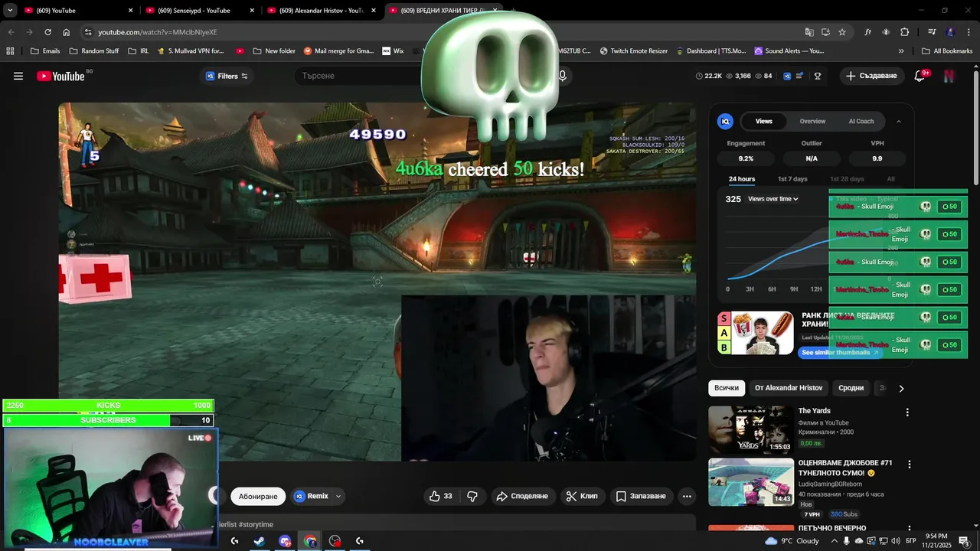Switch to Alexandar Hristov YouTube tab
The height and width of the screenshot is (551, 980).
321,11
